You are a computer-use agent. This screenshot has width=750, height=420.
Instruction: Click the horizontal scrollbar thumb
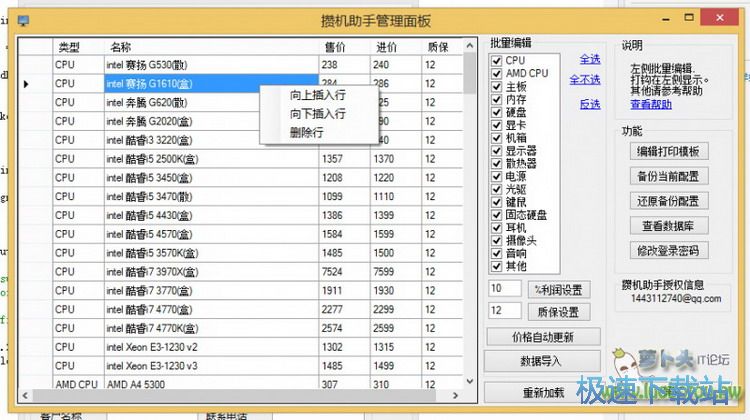[234, 396]
